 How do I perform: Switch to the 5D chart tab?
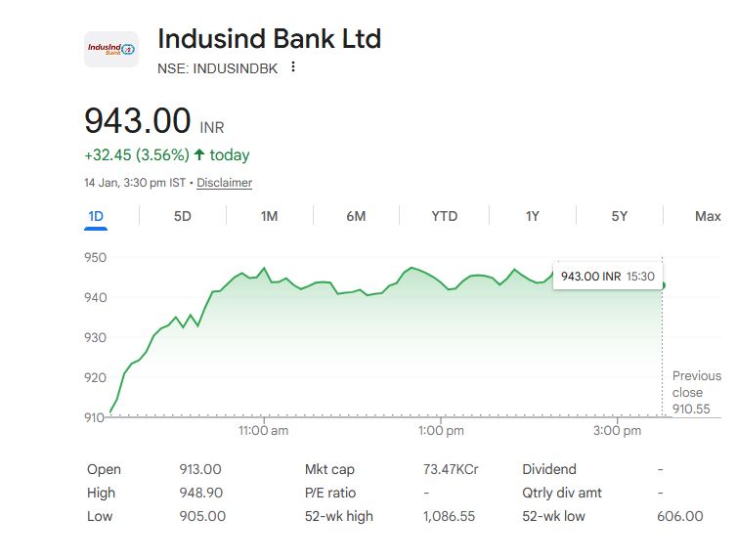(x=182, y=216)
